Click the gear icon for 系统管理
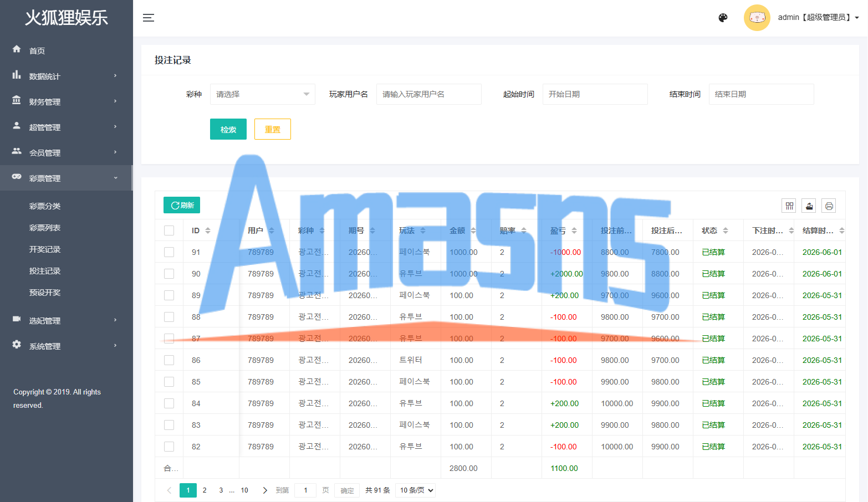Image resolution: width=868 pixels, height=502 pixels. pos(17,345)
